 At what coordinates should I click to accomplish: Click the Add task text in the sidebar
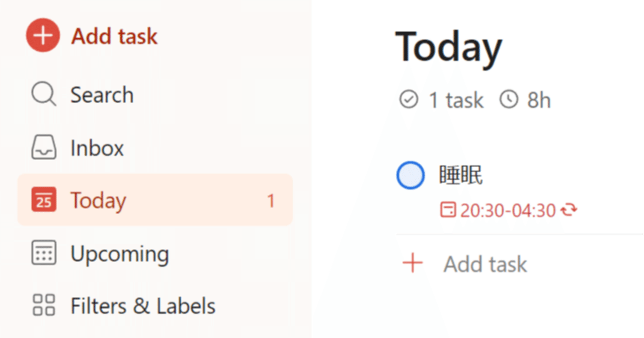coord(114,36)
